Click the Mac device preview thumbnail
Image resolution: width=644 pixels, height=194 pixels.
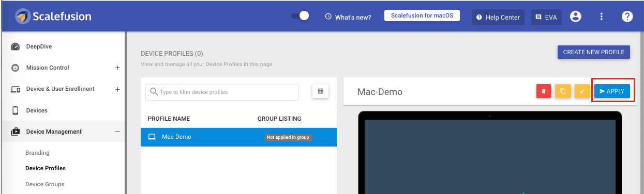coord(490,153)
